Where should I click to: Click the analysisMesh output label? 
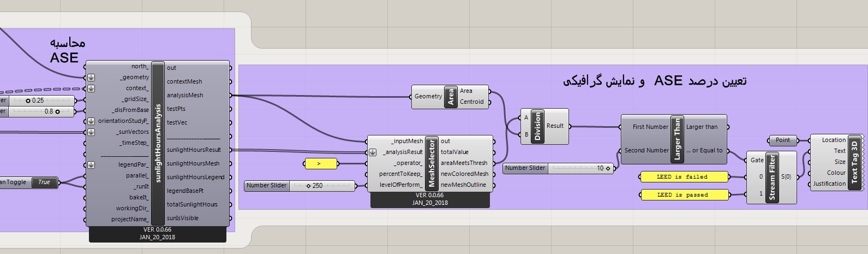[185, 96]
